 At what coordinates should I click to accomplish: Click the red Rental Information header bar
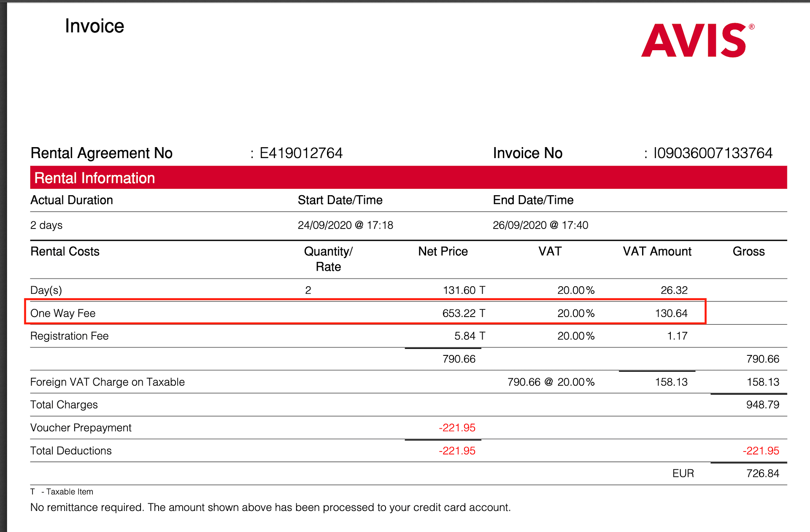pyautogui.click(x=408, y=178)
